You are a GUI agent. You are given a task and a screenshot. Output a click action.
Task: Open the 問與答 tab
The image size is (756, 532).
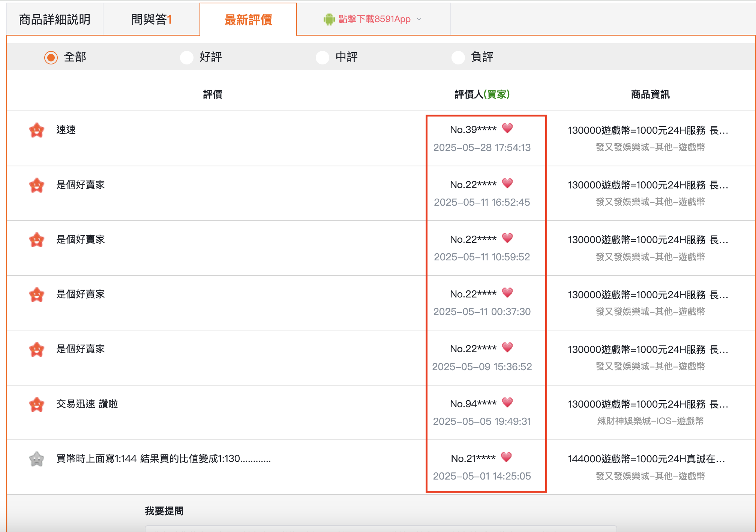tap(151, 19)
